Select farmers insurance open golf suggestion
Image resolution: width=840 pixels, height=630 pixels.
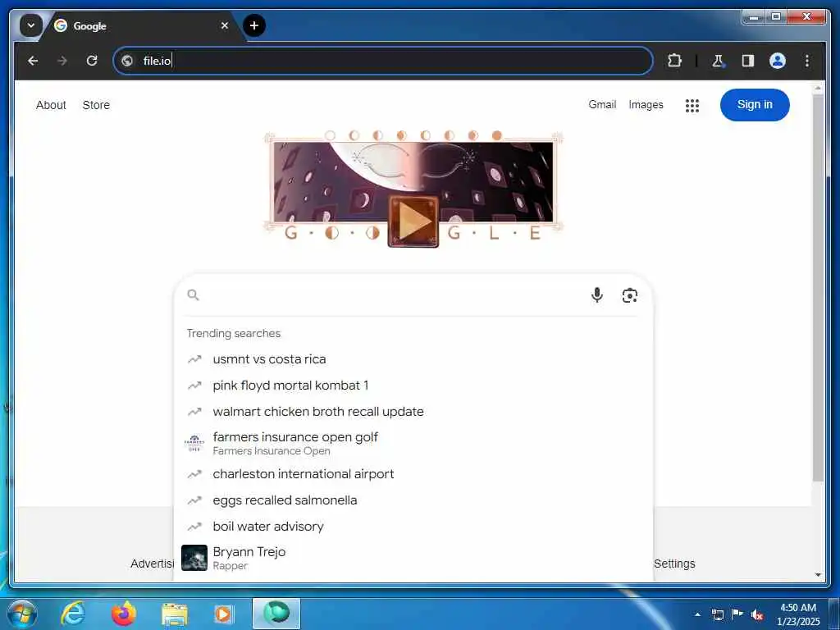413,444
